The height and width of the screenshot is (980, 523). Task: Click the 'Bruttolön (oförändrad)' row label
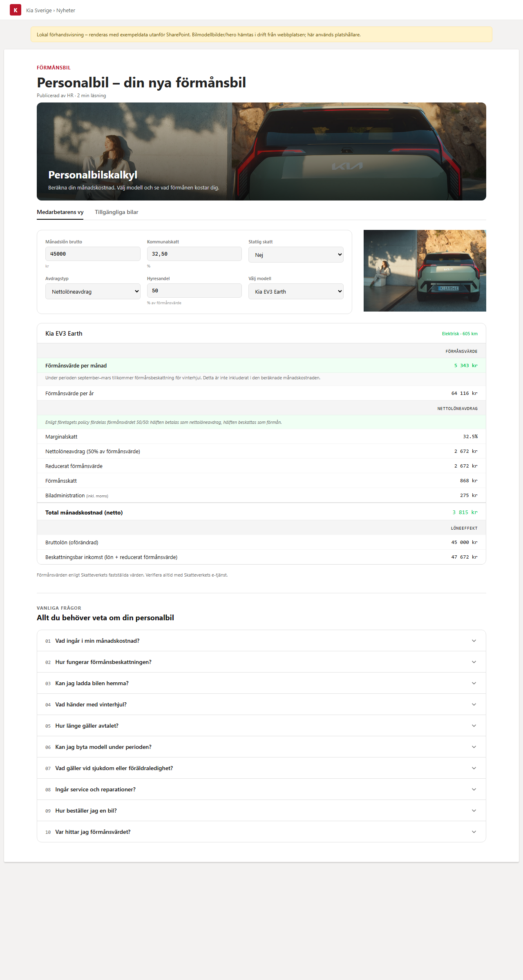(x=72, y=542)
